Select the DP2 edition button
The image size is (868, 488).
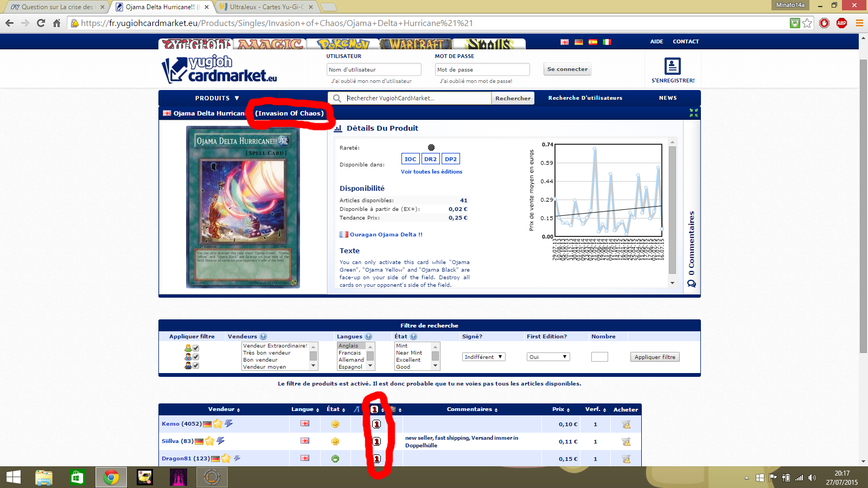click(x=451, y=159)
